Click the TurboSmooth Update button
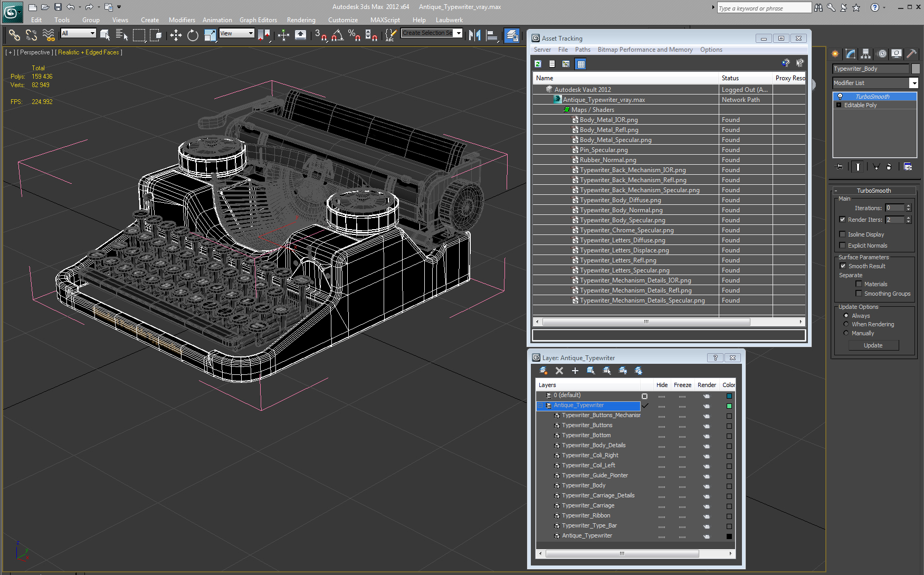924x575 pixels. [873, 345]
